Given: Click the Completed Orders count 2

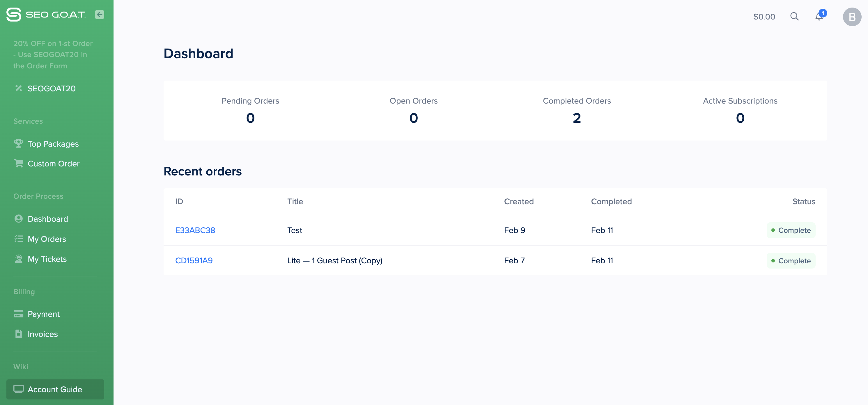Looking at the screenshot, I should coord(577,118).
